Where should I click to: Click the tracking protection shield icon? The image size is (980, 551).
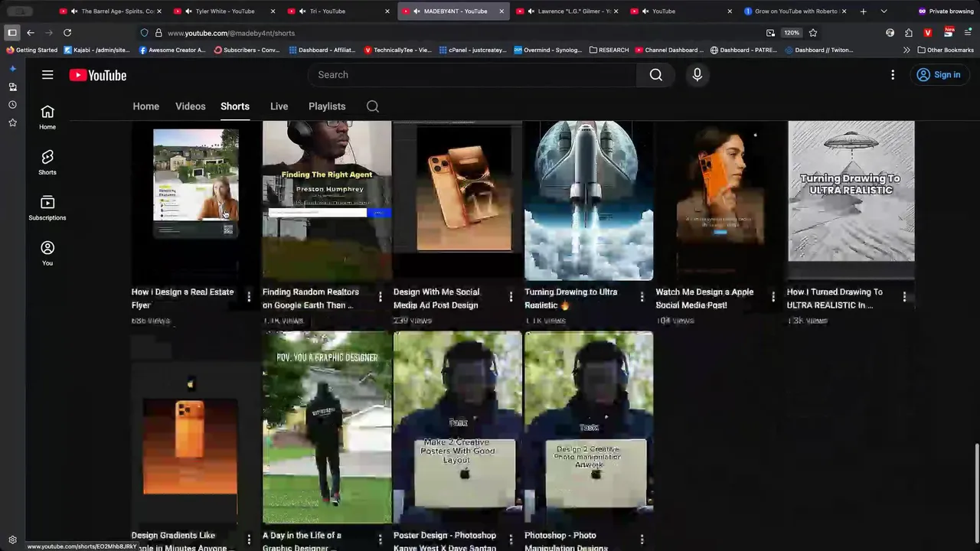point(144,33)
